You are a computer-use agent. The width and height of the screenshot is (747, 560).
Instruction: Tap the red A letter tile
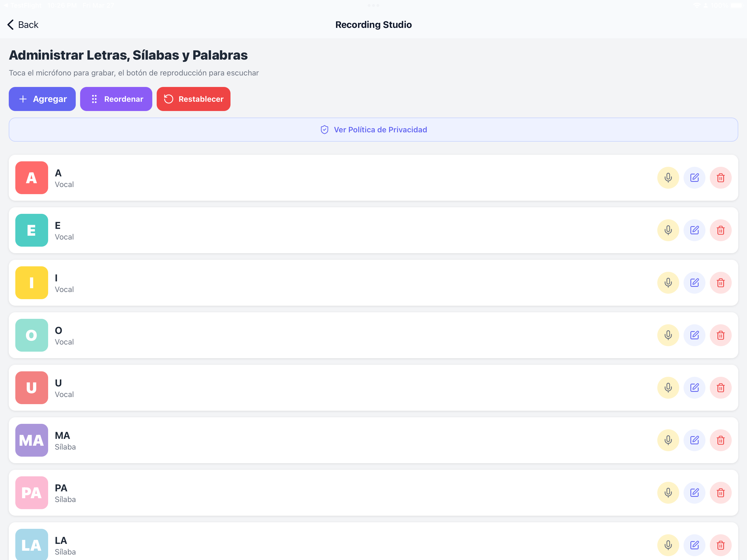coord(32,178)
